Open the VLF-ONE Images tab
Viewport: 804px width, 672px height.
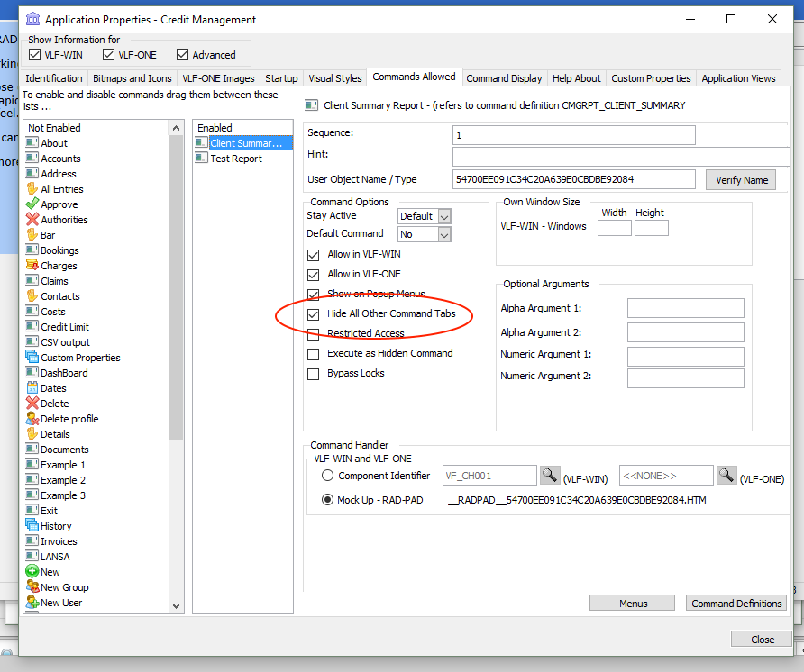coord(218,78)
